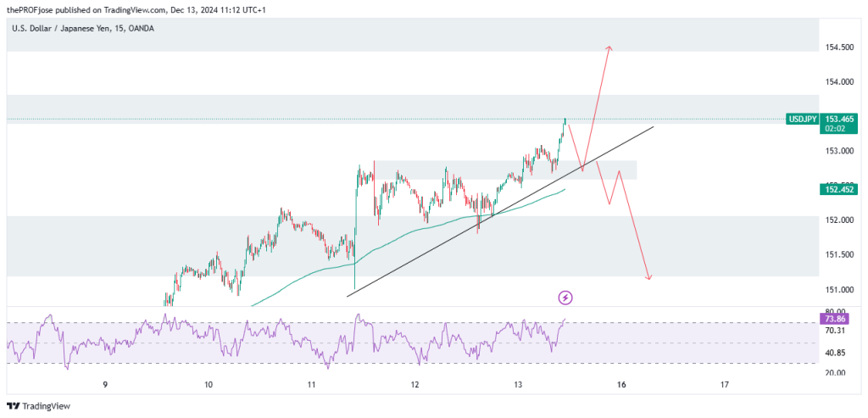Viewport: 868px width, 418px height.
Task: Click the 151.500 price axis label
Action: (839, 254)
